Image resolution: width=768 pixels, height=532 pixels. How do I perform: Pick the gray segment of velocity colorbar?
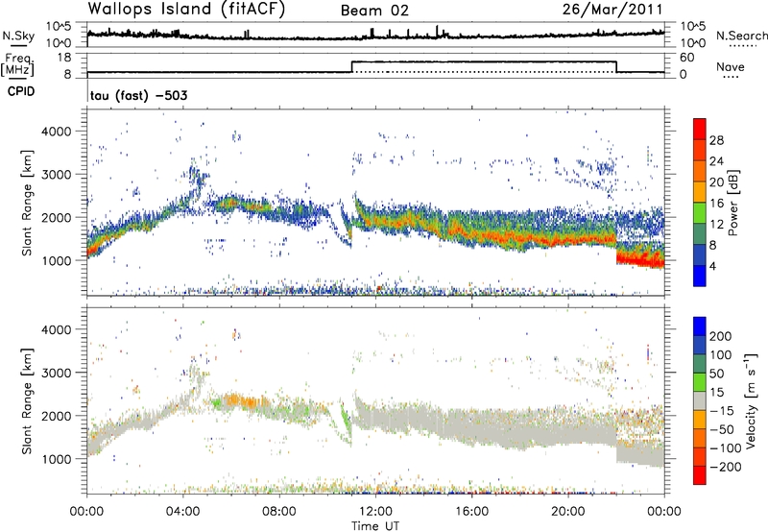700,401
